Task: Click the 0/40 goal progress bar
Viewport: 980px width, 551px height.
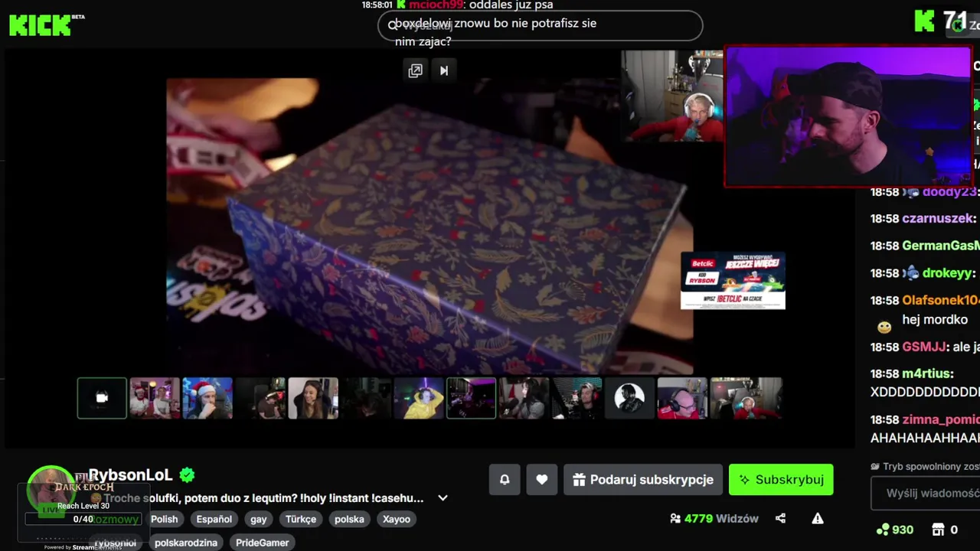Action: (83, 519)
